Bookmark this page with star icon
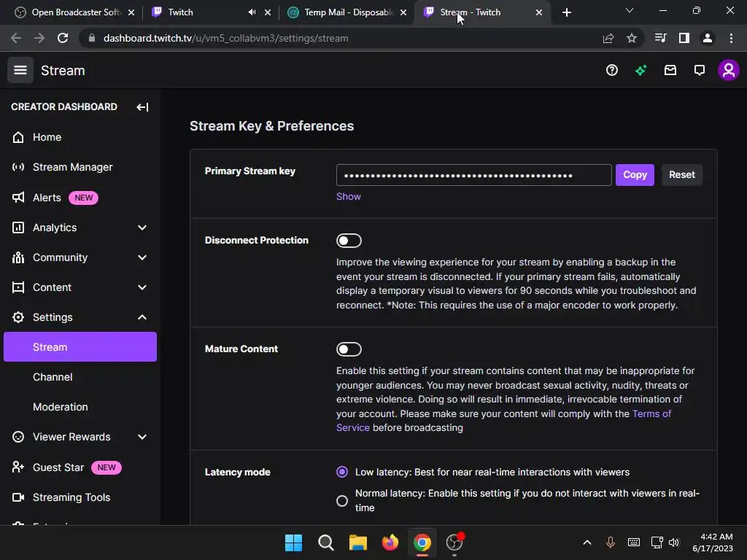This screenshot has height=560, width=747. click(632, 38)
